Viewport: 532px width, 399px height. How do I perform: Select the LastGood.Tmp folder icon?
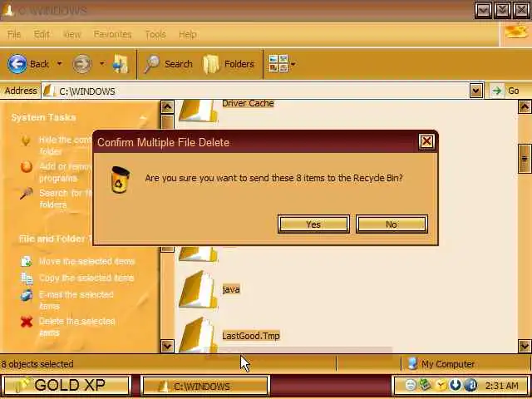198,335
